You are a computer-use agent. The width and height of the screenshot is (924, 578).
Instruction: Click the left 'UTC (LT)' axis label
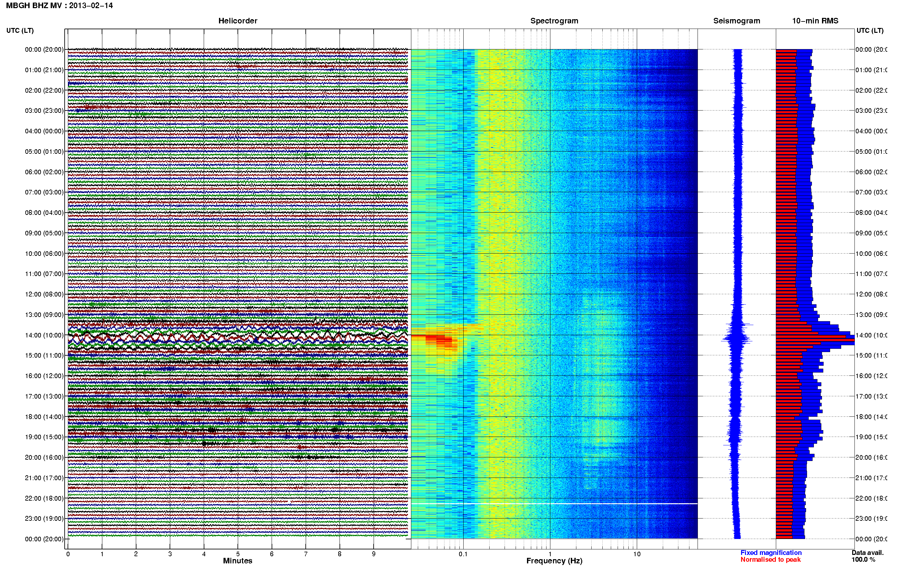pyautogui.click(x=20, y=31)
